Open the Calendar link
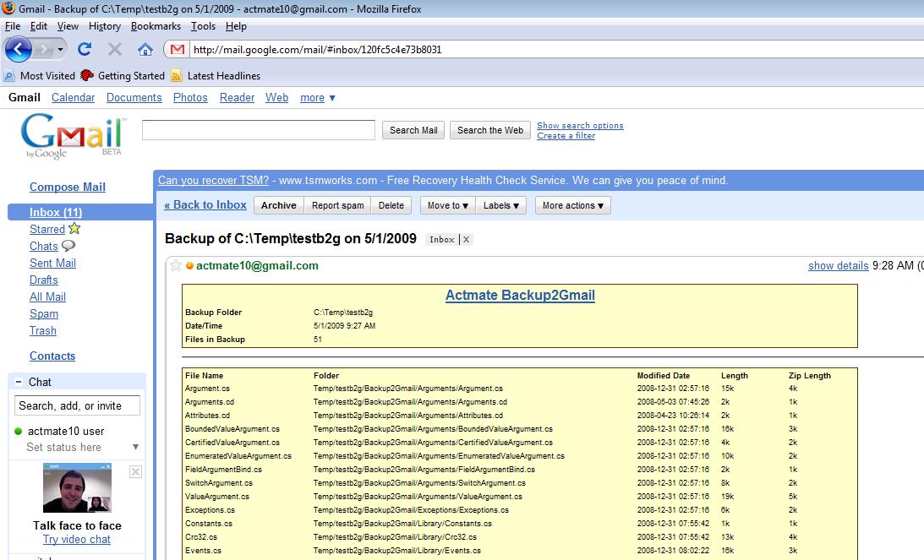Viewport: 924px width, 560px height. (73, 98)
